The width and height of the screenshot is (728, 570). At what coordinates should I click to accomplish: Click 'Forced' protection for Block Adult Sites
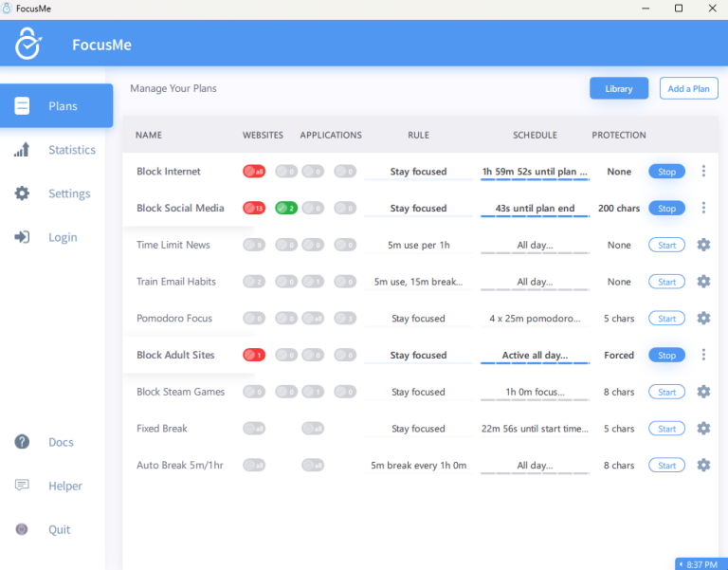[619, 355]
